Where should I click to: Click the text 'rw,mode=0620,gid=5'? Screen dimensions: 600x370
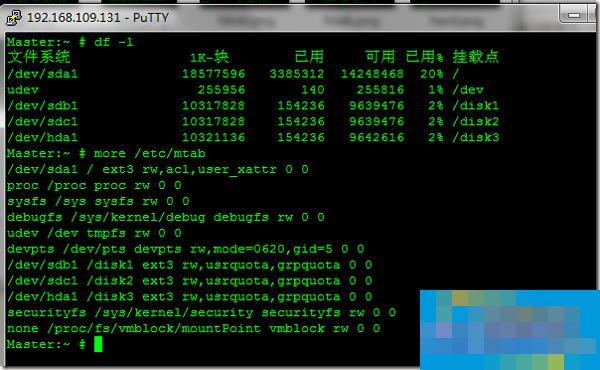(x=261, y=249)
